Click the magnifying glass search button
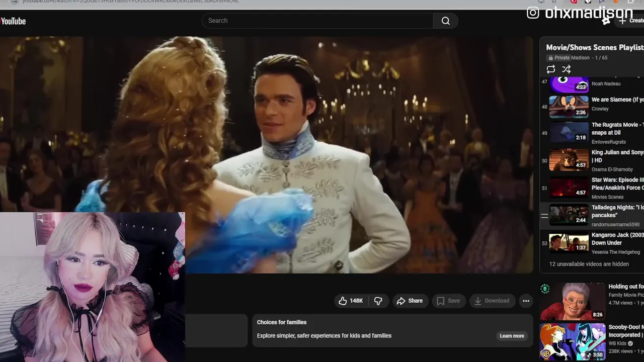This screenshot has height=362, width=644. coord(445,21)
